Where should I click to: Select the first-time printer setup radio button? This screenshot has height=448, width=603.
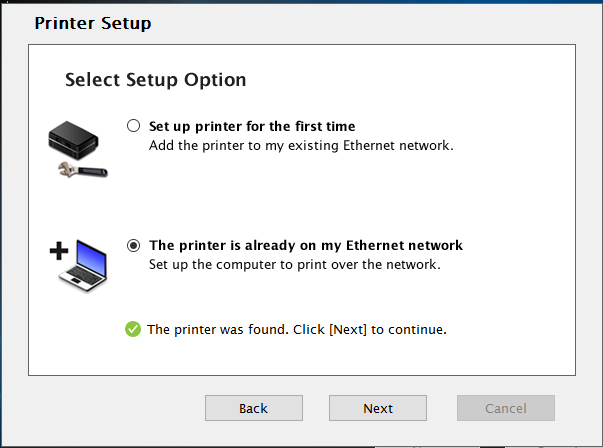click(133, 126)
